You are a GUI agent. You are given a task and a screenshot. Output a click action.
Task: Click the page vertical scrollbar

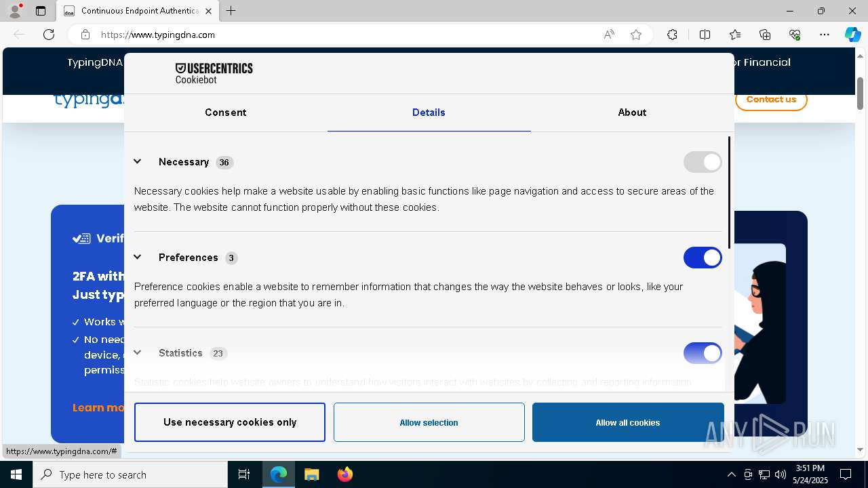point(860,93)
